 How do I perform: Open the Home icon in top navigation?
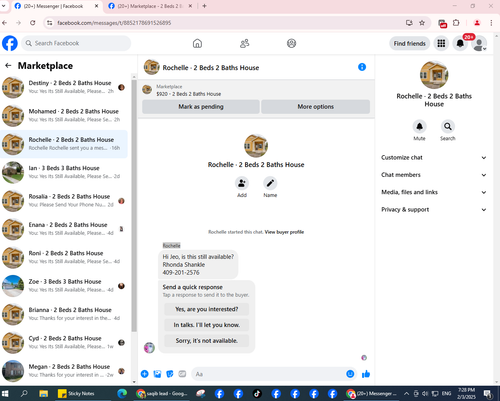pyautogui.click(x=197, y=43)
